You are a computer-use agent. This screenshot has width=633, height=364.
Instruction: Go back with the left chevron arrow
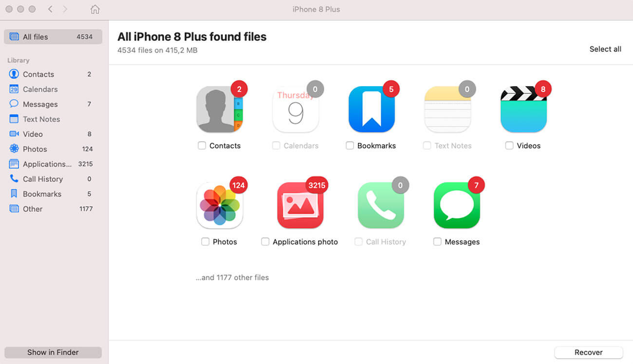[x=50, y=9]
